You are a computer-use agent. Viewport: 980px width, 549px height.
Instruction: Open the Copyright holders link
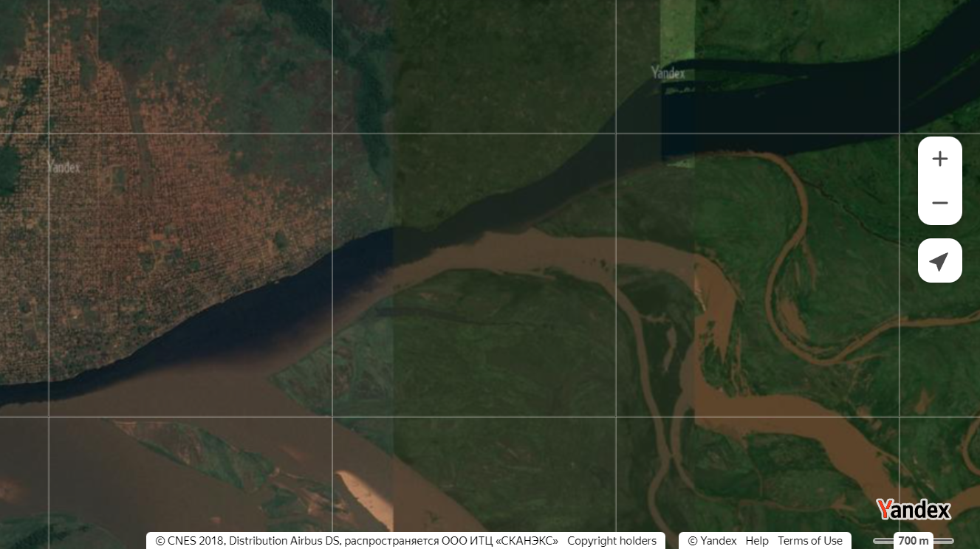pos(611,541)
